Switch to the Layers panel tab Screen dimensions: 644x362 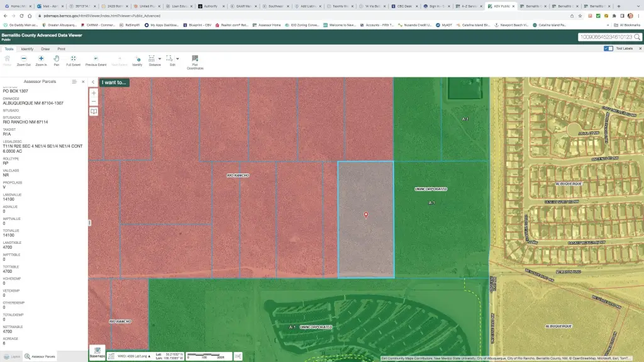click(x=12, y=356)
